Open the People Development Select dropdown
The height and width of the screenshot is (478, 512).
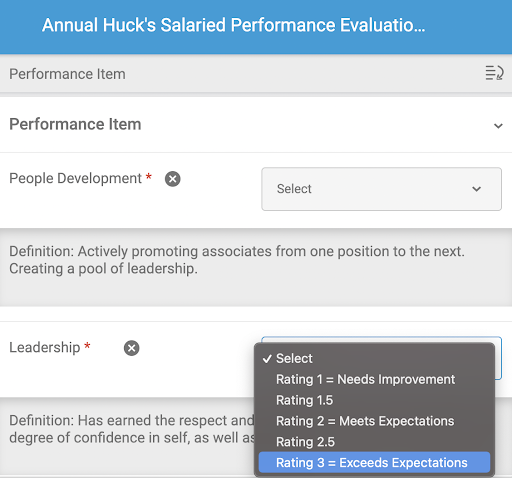point(381,189)
